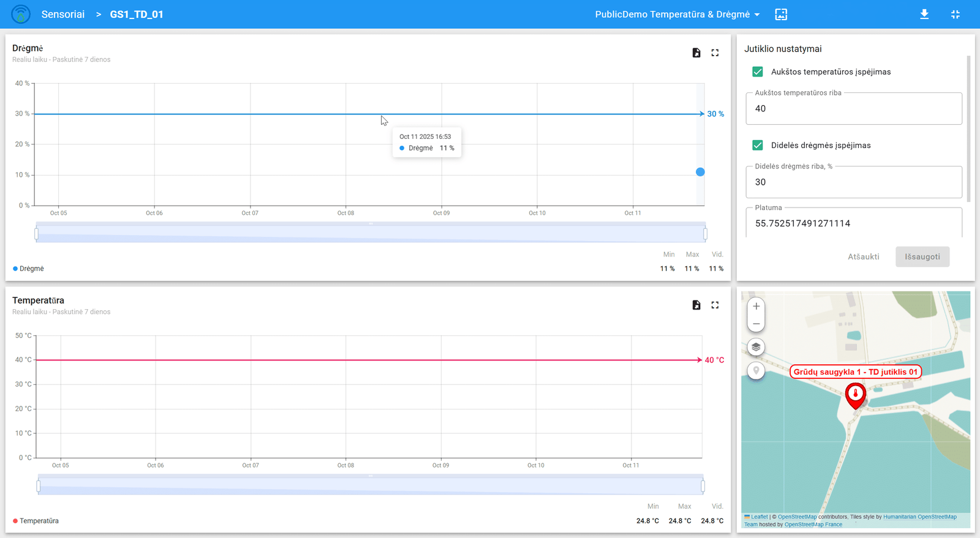Open the map layers control
The height and width of the screenshot is (538, 980).
[756, 347]
